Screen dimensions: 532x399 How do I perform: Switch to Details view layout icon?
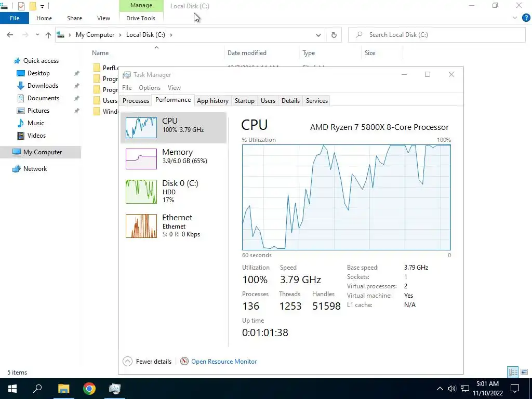point(513,372)
